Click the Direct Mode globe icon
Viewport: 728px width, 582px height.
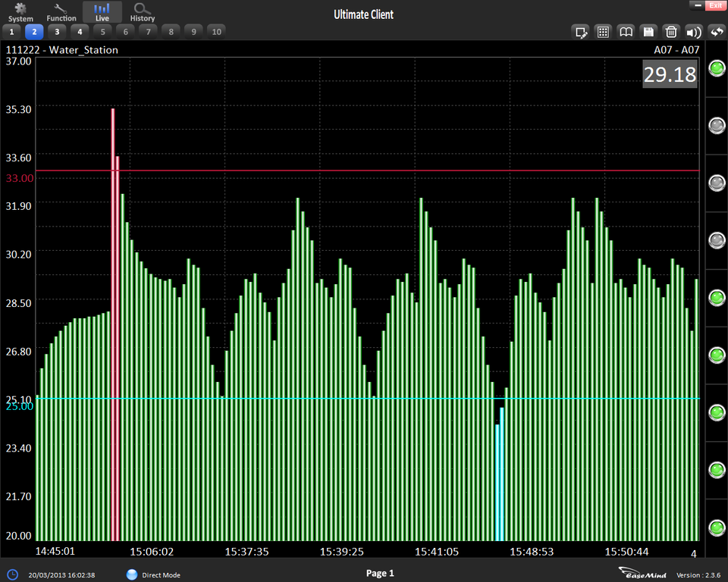pos(132,574)
